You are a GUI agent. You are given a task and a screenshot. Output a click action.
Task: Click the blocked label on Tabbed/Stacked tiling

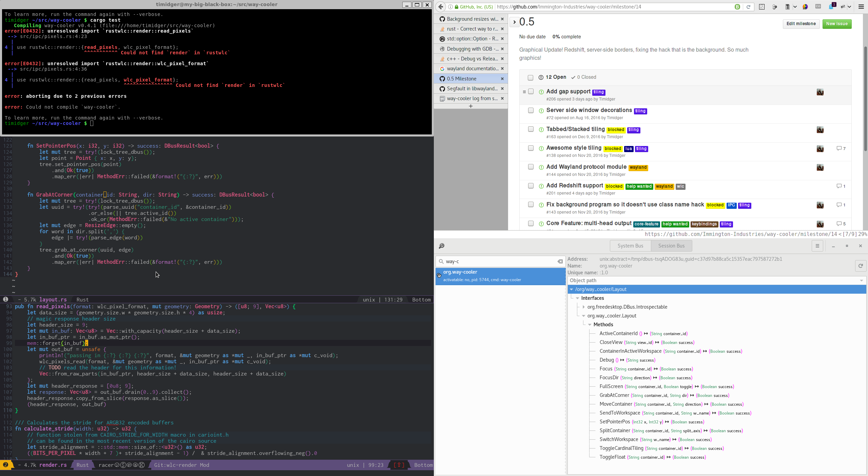coord(616,130)
